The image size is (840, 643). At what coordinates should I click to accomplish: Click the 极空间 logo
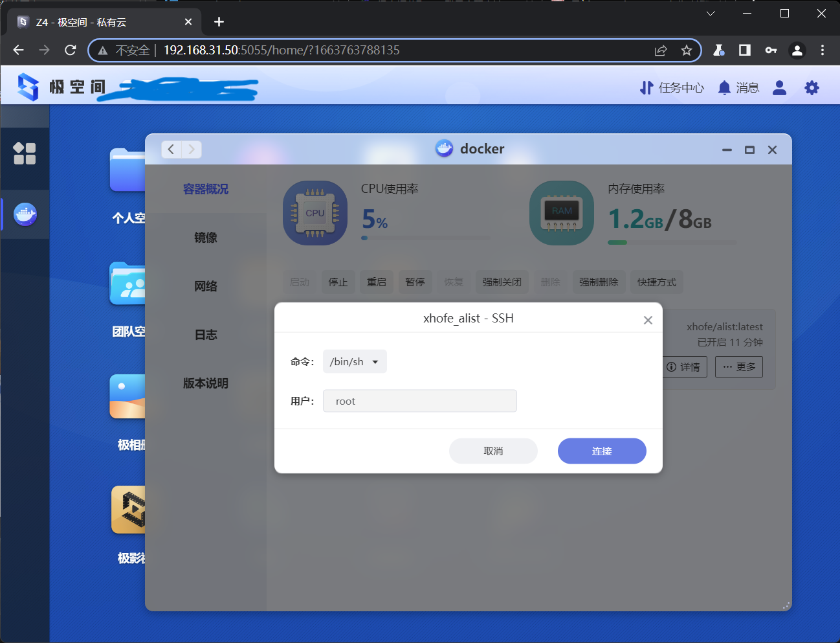coord(61,87)
